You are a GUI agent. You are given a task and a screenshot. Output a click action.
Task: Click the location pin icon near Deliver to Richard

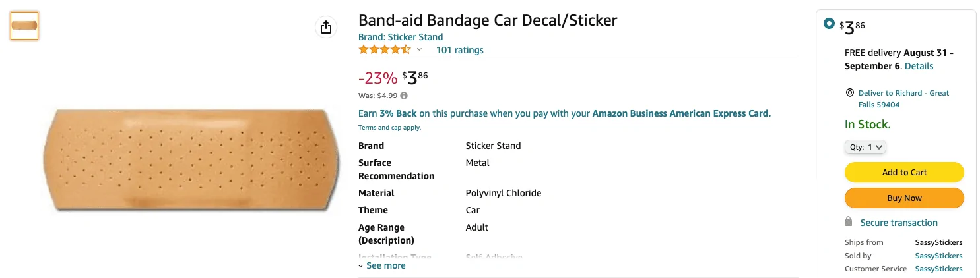(x=849, y=93)
